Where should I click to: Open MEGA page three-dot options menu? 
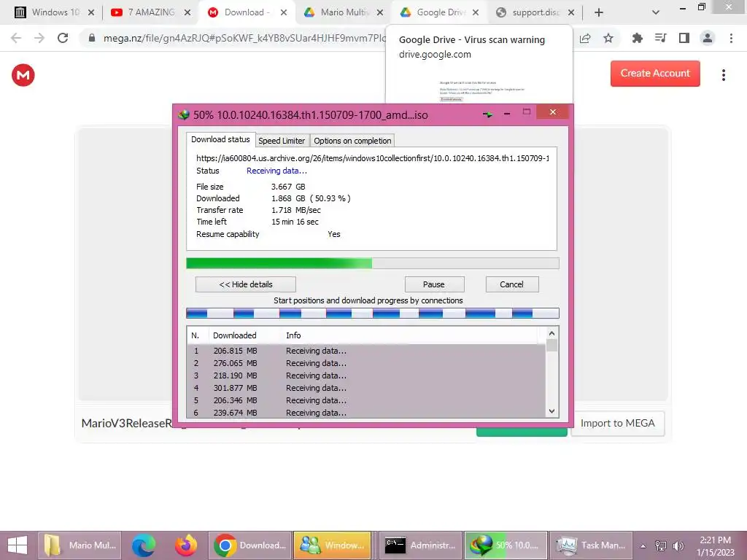724,75
